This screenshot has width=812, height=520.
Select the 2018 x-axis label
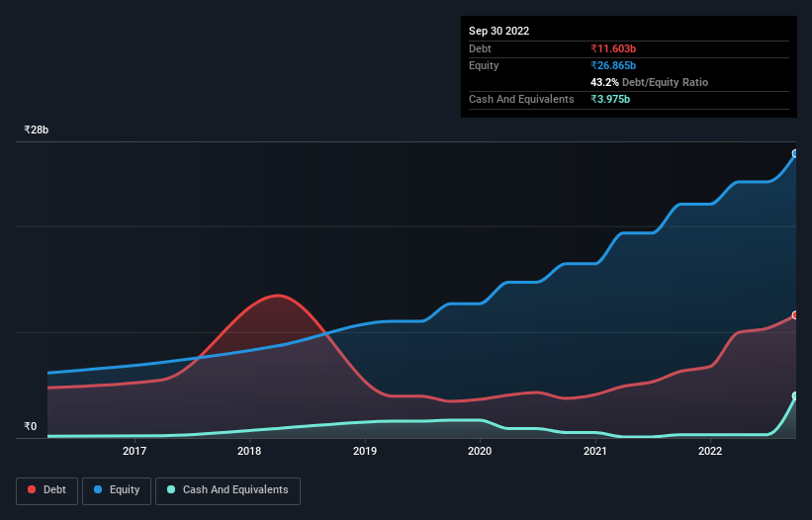pos(249,451)
